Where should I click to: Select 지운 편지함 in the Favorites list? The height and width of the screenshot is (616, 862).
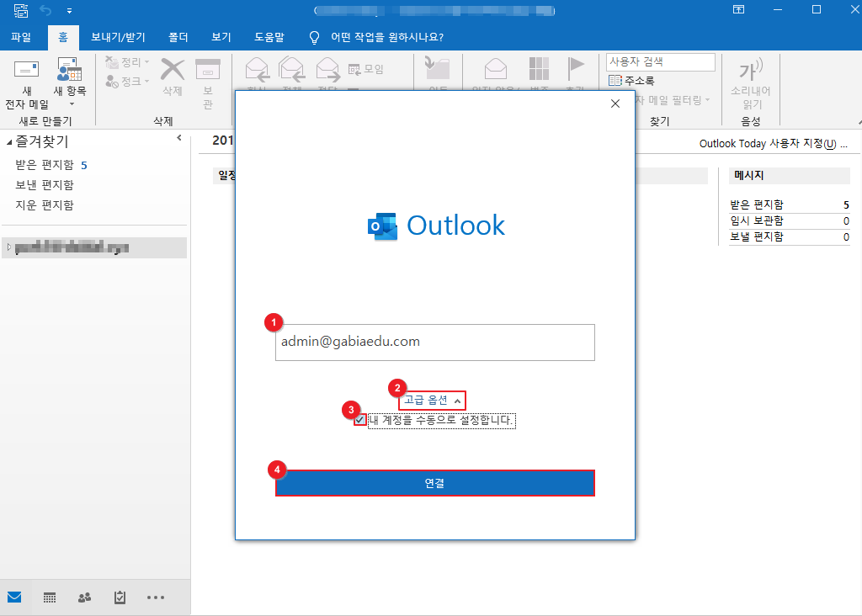coord(45,205)
